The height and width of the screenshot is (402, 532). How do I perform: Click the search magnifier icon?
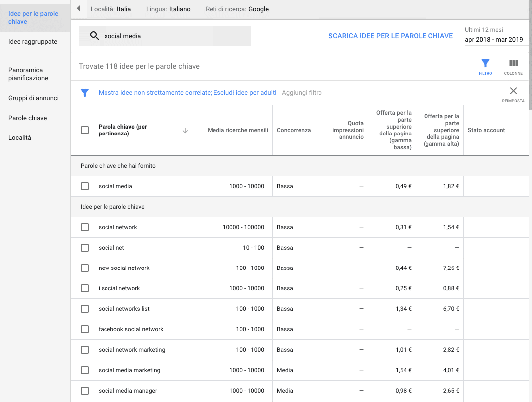click(95, 36)
